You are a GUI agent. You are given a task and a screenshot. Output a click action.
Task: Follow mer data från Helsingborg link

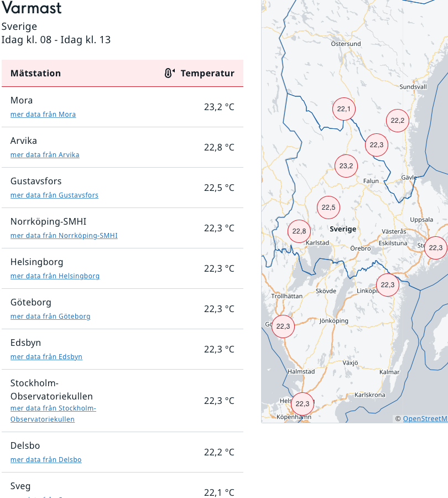pos(55,276)
